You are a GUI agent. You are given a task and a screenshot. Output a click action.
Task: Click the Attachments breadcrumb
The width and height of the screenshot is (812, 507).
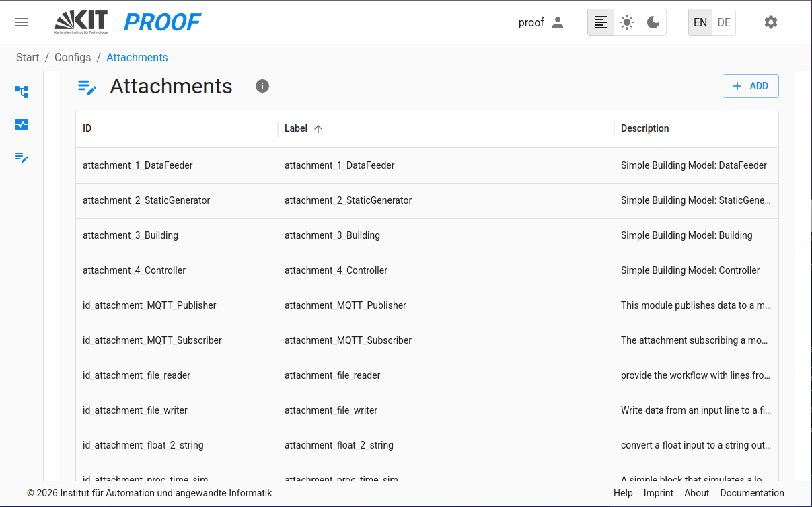(137, 57)
